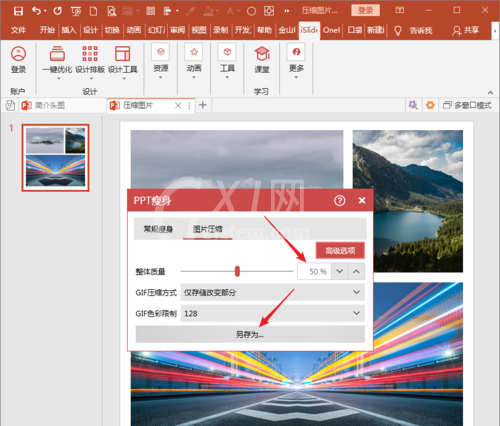This screenshot has height=426, width=500.
Task: Switch to the 插入 ribbon tab
Action: coord(69,30)
